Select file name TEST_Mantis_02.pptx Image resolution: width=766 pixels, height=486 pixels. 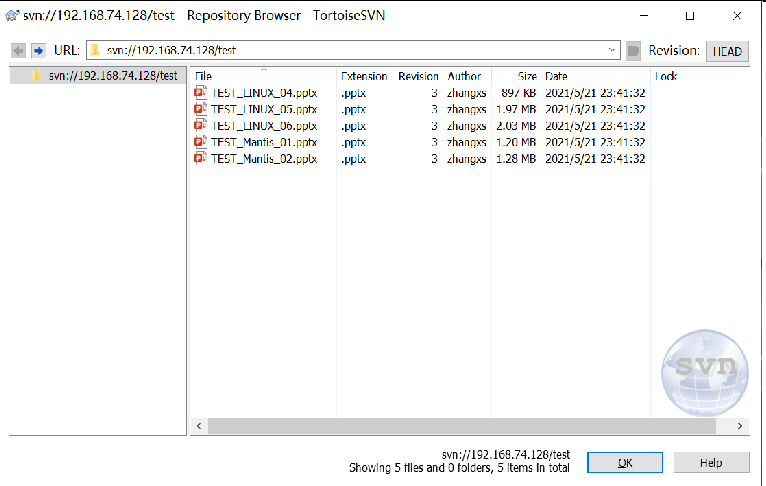tap(264, 159)
